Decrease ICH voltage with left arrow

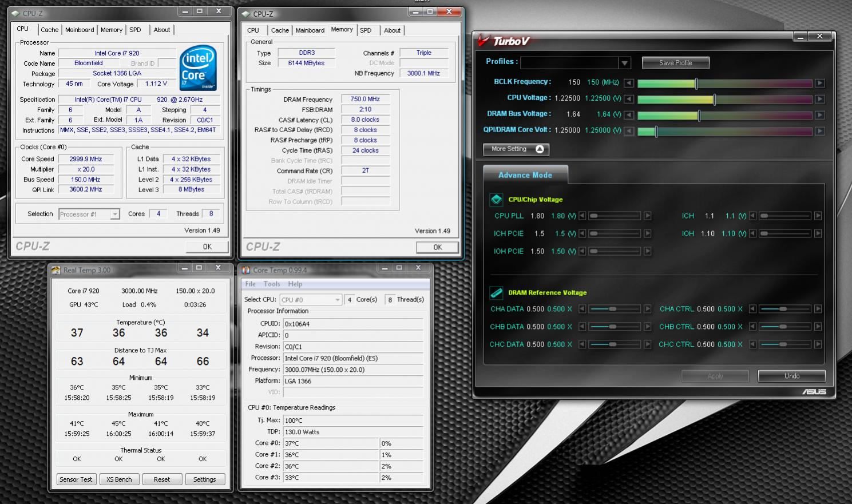tap(752, 216)
